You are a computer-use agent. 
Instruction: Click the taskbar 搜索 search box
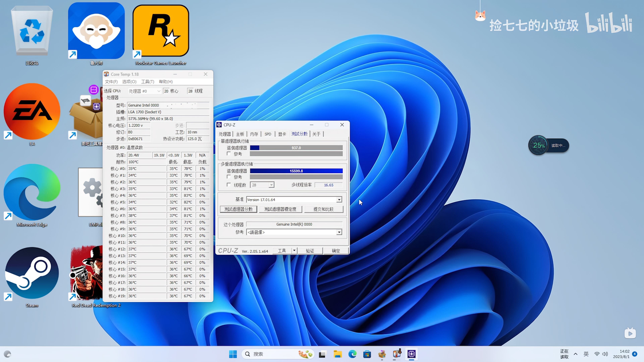tap(278, 354)
